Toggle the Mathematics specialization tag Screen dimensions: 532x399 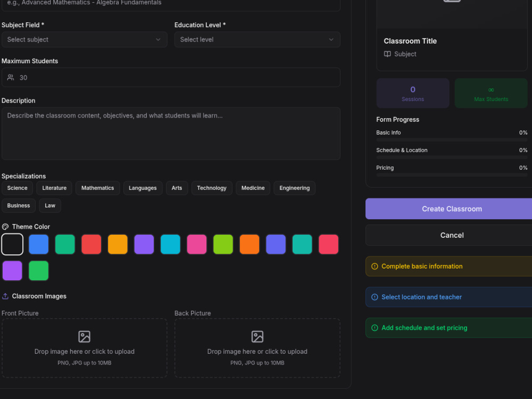98,188
